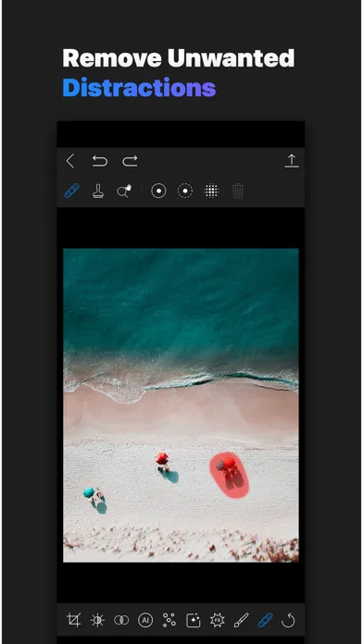
Task: Pick the dotted circle soft brush mode
Action: 185,191
